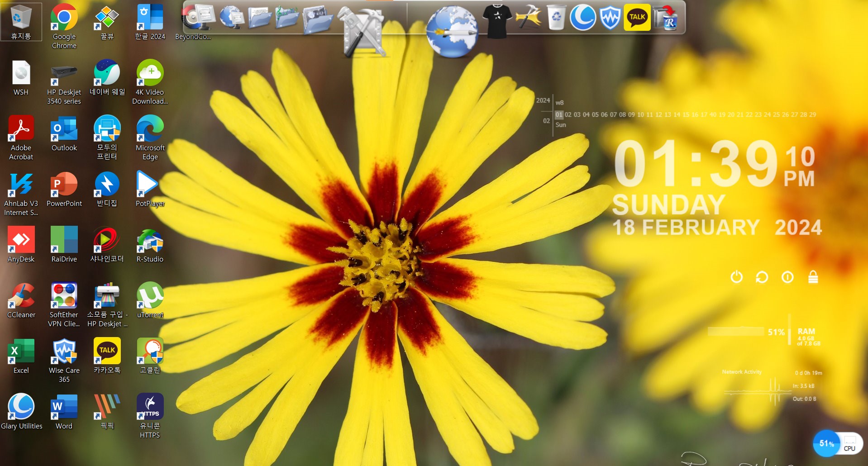The image size is (868, 466).
Task: Launch Google Chrome from the desktop
Action: click(64, 26)
